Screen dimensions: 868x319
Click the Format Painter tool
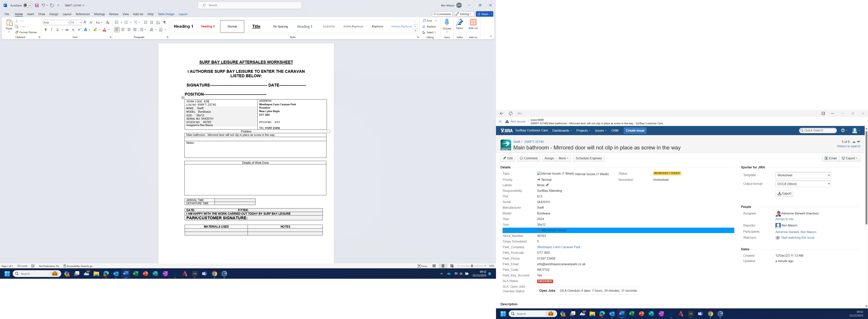(x=26, y=32)
